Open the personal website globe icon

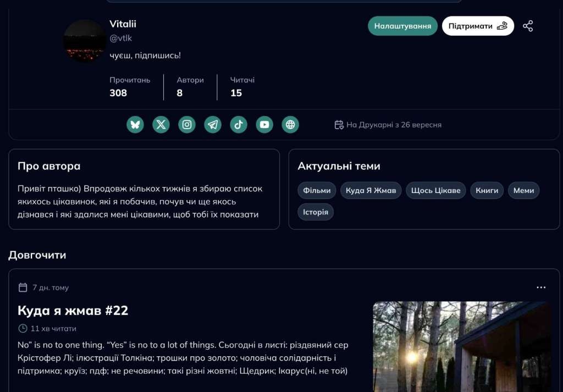(290, 125)
